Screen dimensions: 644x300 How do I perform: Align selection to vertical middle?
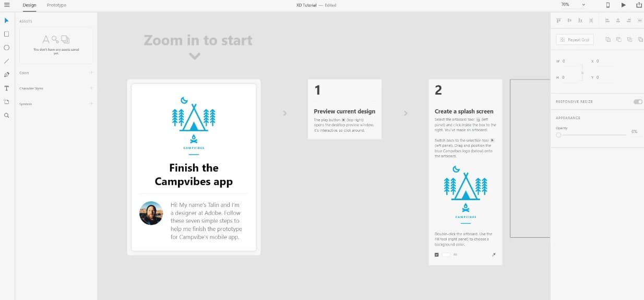[569, 20]
